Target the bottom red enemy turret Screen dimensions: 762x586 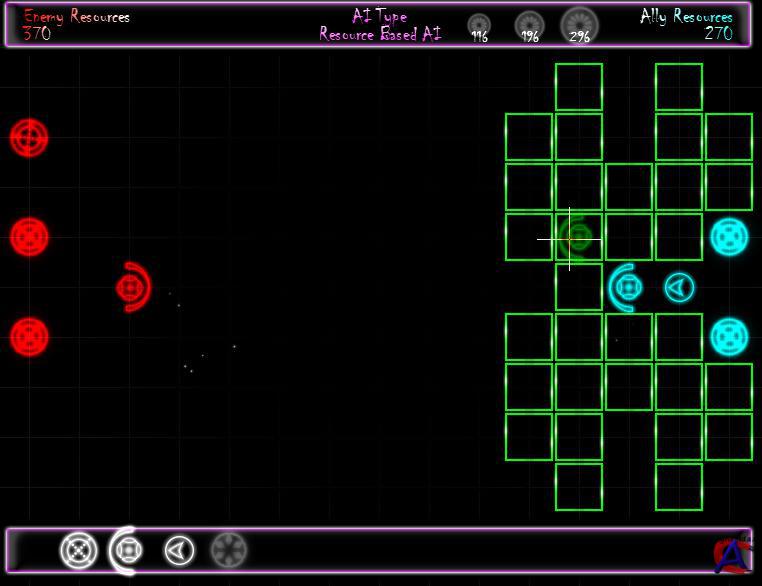(29, 337)
